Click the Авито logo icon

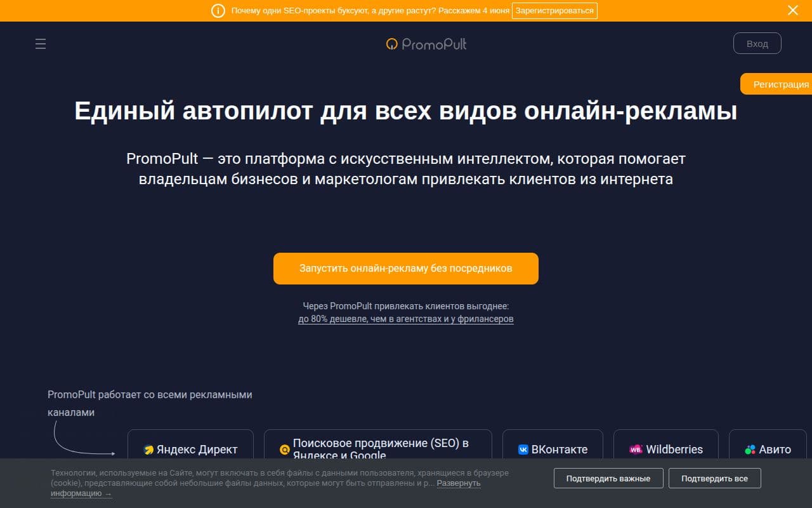(x=750, y=450)
